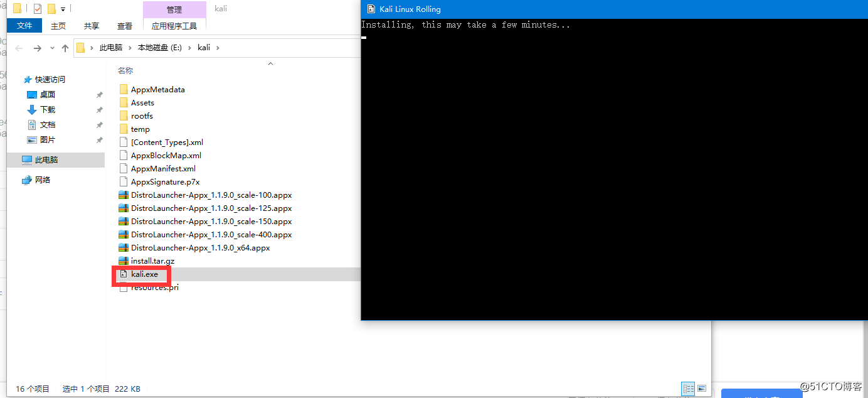Go forward with the Forward arrow
The width and height of the screenshot is (868, 398).
(37, 48)
